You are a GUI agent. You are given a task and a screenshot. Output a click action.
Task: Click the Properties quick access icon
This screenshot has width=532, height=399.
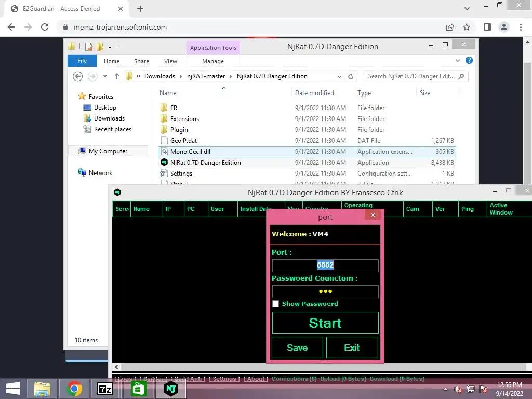pyautogui.click(x=89, y=46)
